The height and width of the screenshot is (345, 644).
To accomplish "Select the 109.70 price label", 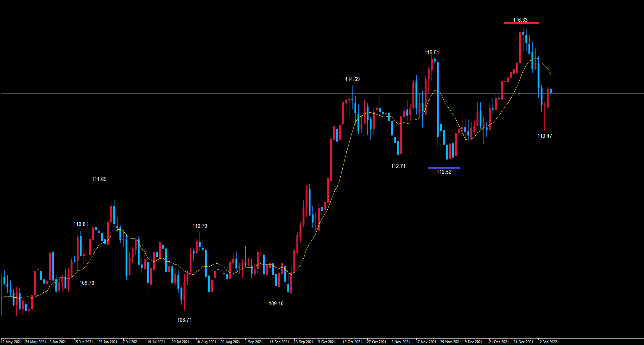I will [87, 283].
